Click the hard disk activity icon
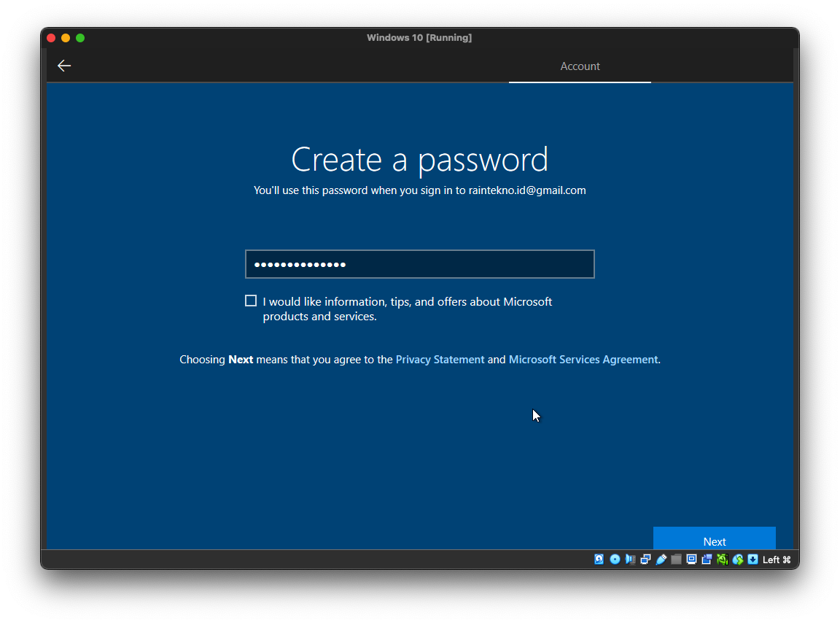840x623 pixels. pyautogui.click(x=599, y=560)
